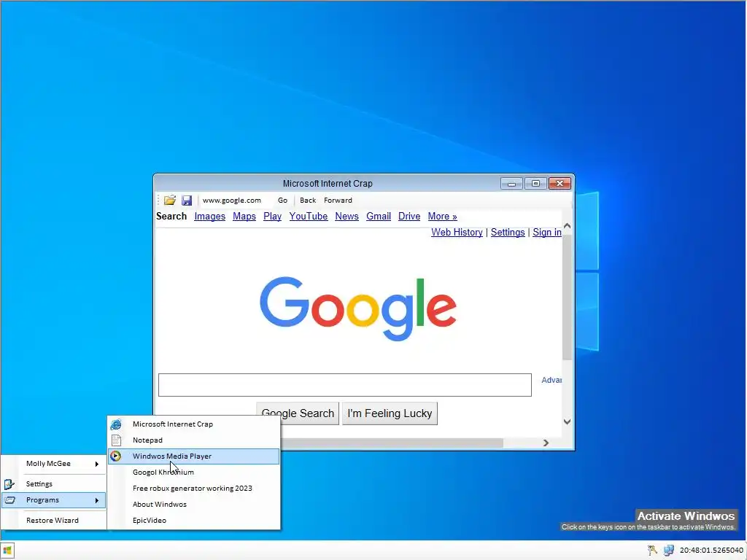Click the partially visible Advanced link
This screenshot has height=560, width=747.
(x=551, y=380)
